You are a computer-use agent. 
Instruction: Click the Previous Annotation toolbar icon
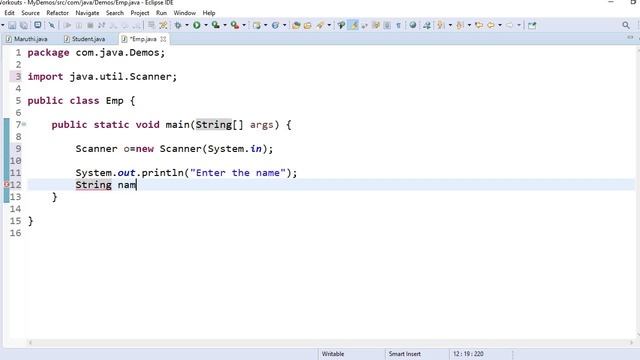click(460, 25)
